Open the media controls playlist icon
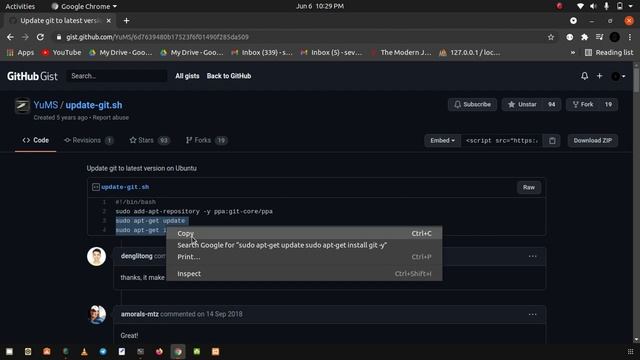Image resolution: width=640 pixels, height=360 pixels. pos(599,37)
